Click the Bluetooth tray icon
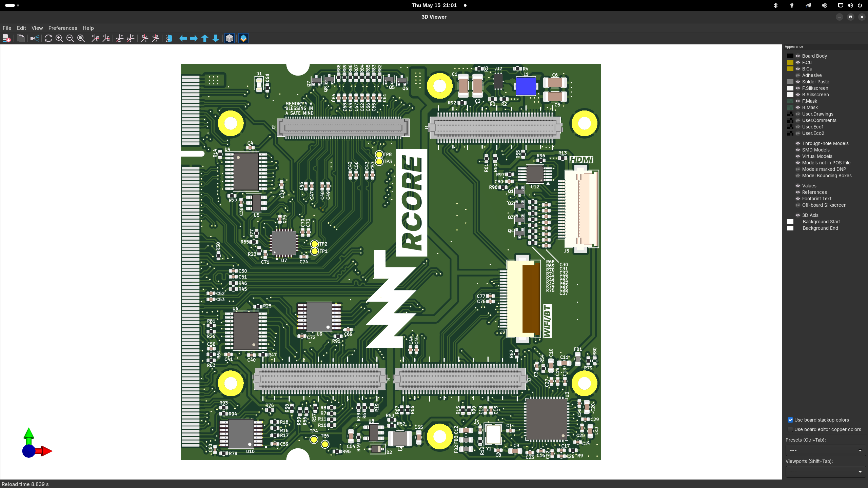The height and width of the screenshot is (488, 868). (x=775, y=5)
